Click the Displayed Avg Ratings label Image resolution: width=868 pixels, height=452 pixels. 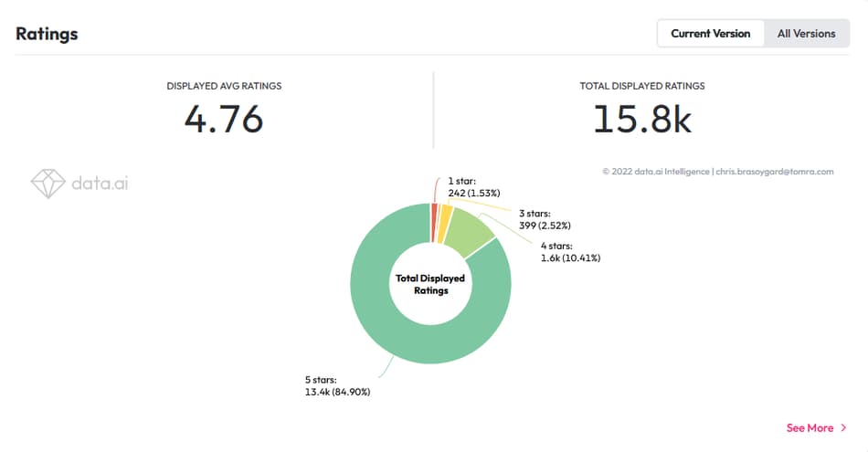tap(224, 86)
